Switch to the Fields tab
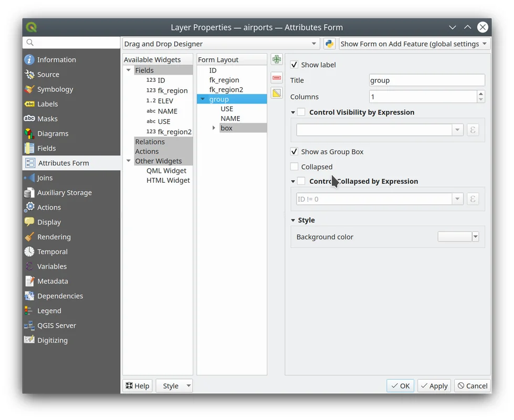514x420 pixels. [46, 149]
